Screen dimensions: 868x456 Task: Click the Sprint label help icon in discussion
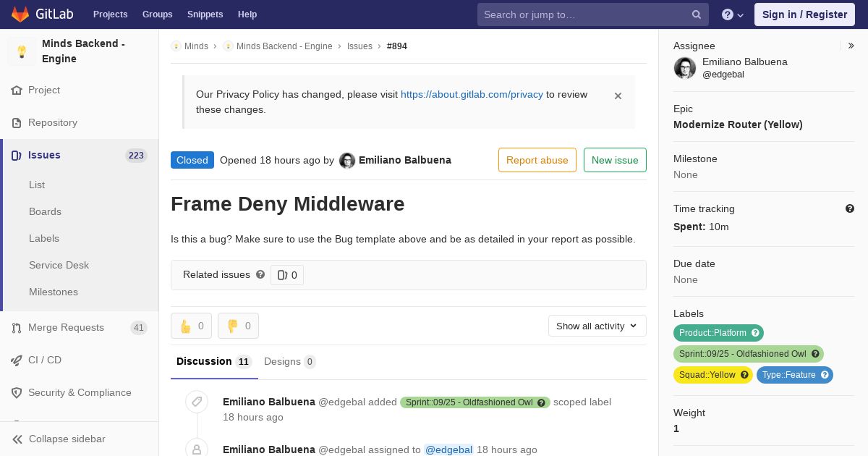click(x=541, y=402)
